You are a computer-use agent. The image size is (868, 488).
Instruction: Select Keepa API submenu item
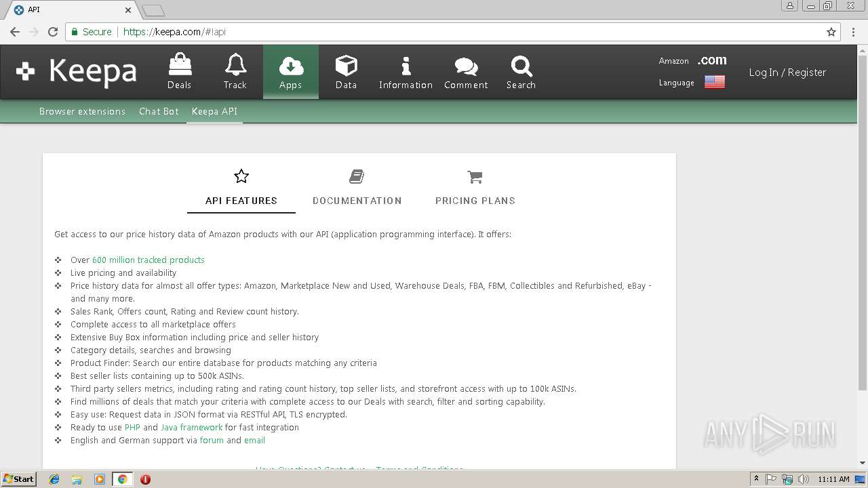(x=214, y=111)
